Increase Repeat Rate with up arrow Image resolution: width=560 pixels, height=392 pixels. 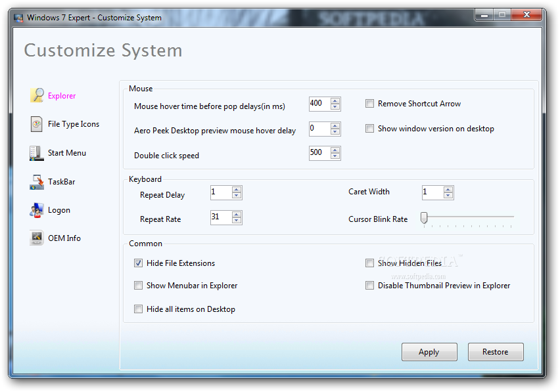[237, 215]
